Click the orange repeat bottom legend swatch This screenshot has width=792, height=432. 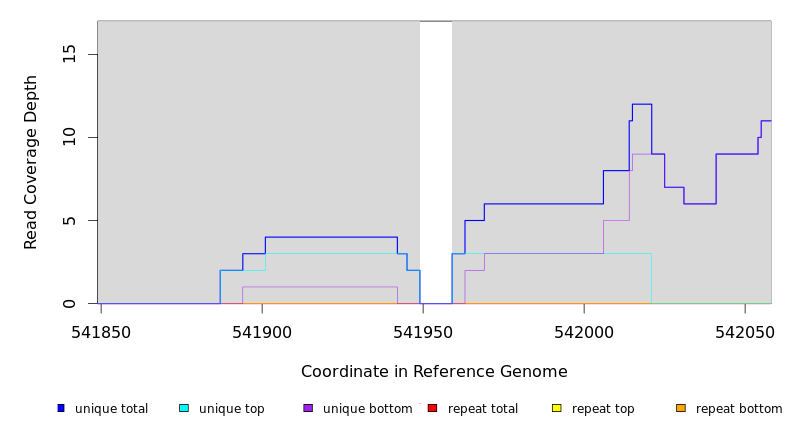pyautogui.click(x=681, y=408)
